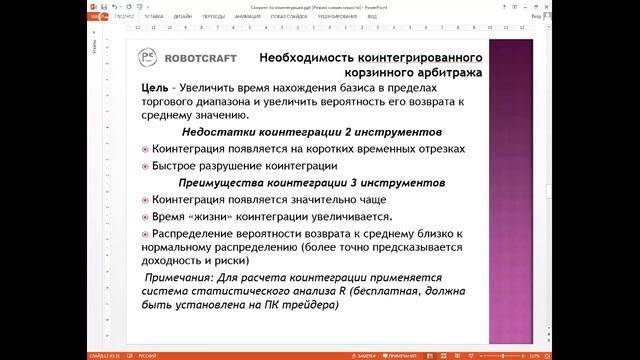Open the undo history dropdown arrow
Viewport: 640px width, 360px height.
(x=120, y=7)
